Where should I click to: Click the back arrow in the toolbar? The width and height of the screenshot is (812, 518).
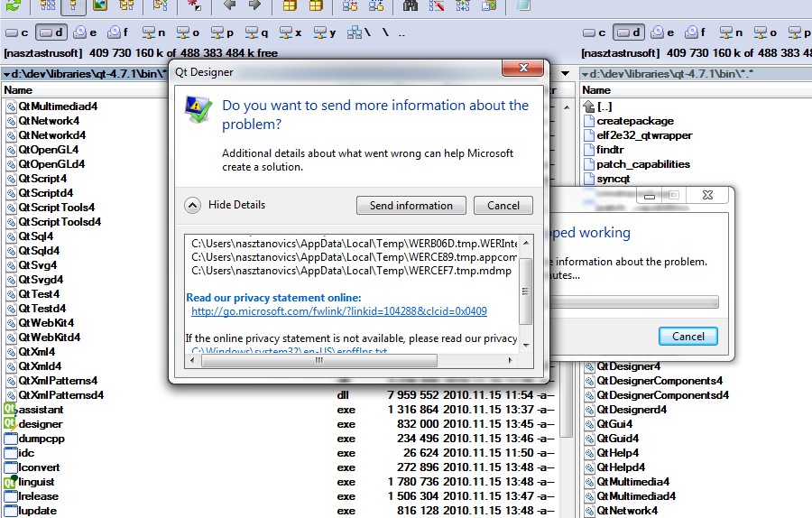tap(230, 5)
